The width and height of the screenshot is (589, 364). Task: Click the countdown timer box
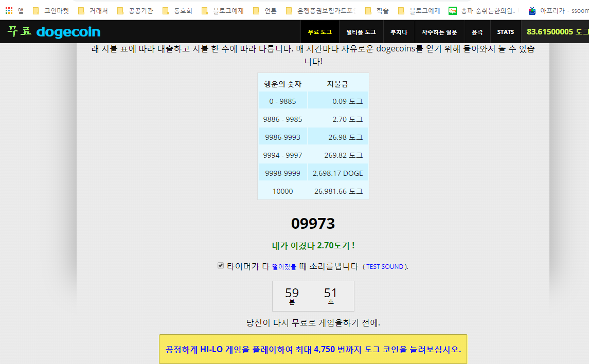click(313, 296)
